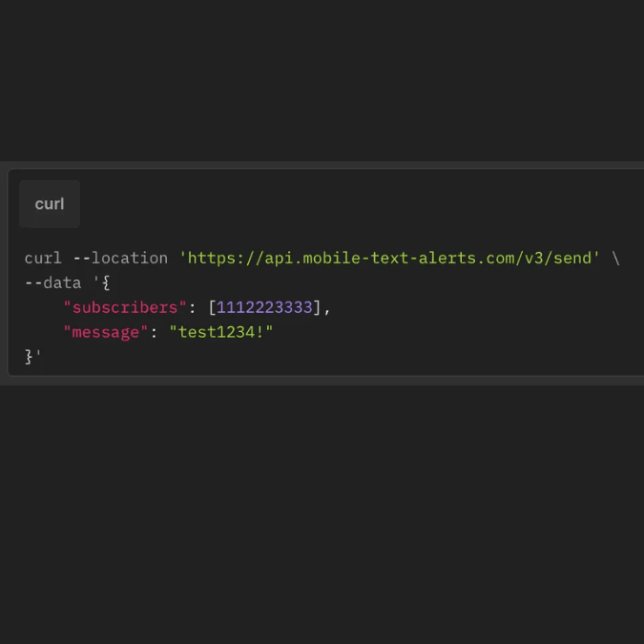Click the --data flag in the command
Viewport: 644px width, 644px height.
pos(53,283)
